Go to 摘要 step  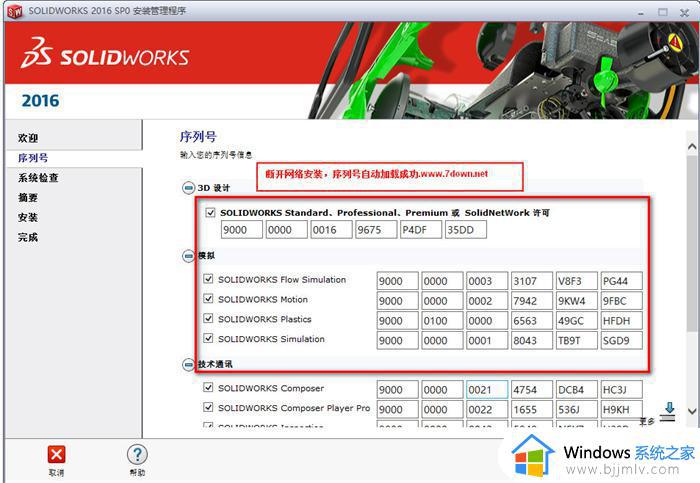pos(28,197)
